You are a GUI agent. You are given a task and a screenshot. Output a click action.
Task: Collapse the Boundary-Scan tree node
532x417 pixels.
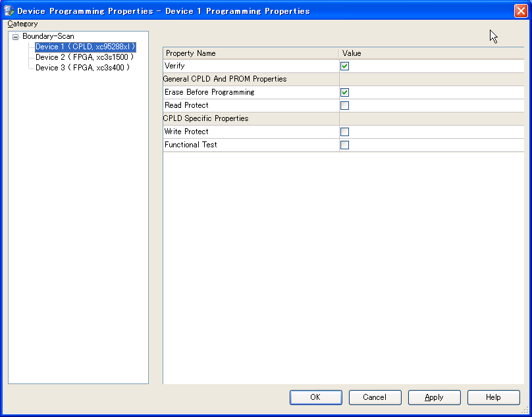[16, 37]
